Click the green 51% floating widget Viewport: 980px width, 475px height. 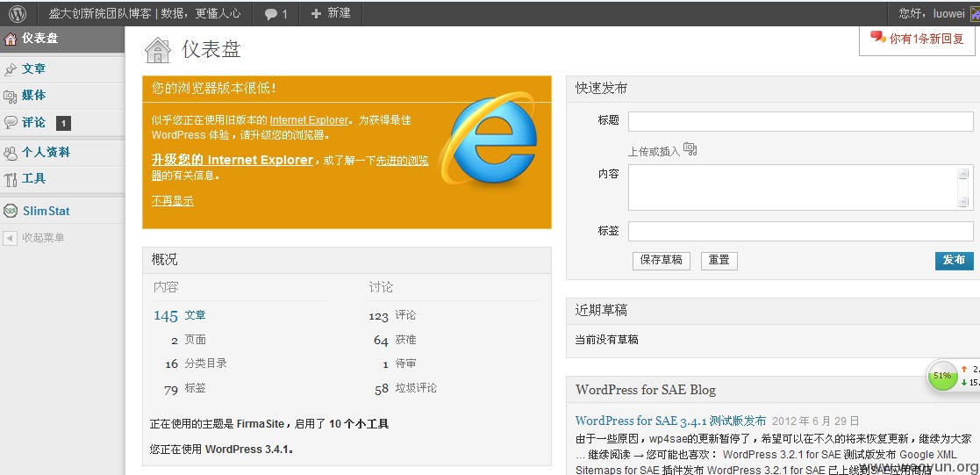942,376
